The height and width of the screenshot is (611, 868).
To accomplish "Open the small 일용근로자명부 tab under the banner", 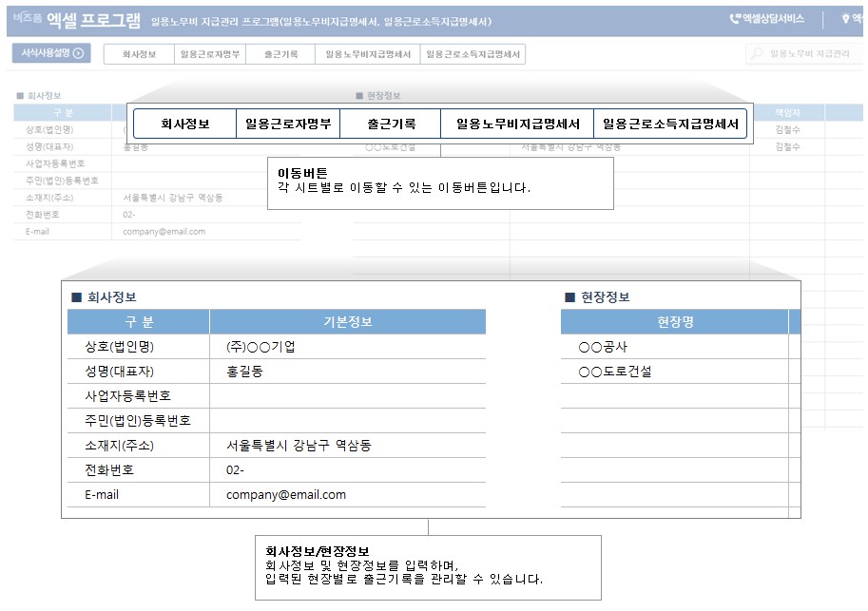I will (210, 54).
